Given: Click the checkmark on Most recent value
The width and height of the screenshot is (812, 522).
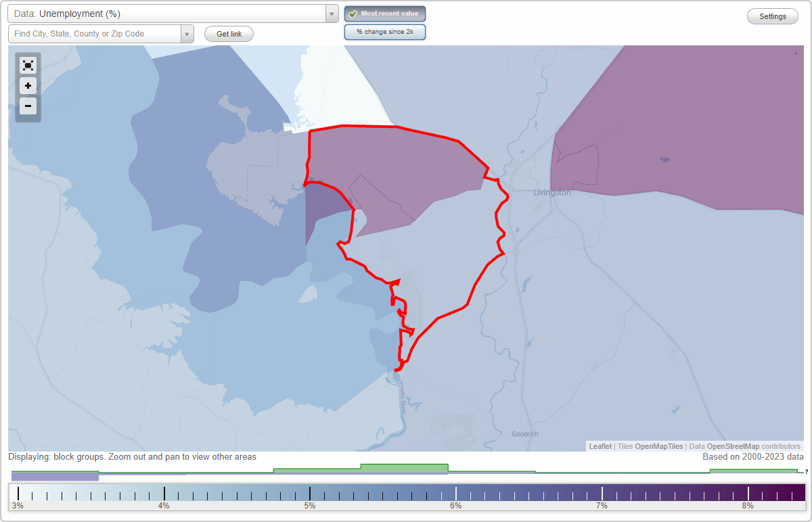Looking at the screenshot, I should pyautogui.click(x=354, y=13).
